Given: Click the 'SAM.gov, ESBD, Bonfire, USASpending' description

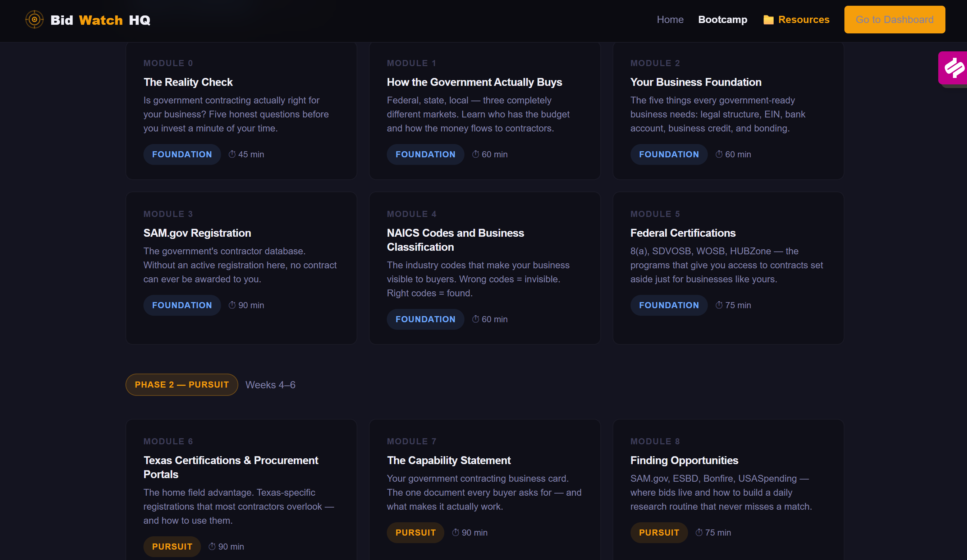Looking at the screenshot, I should point(721,492).
